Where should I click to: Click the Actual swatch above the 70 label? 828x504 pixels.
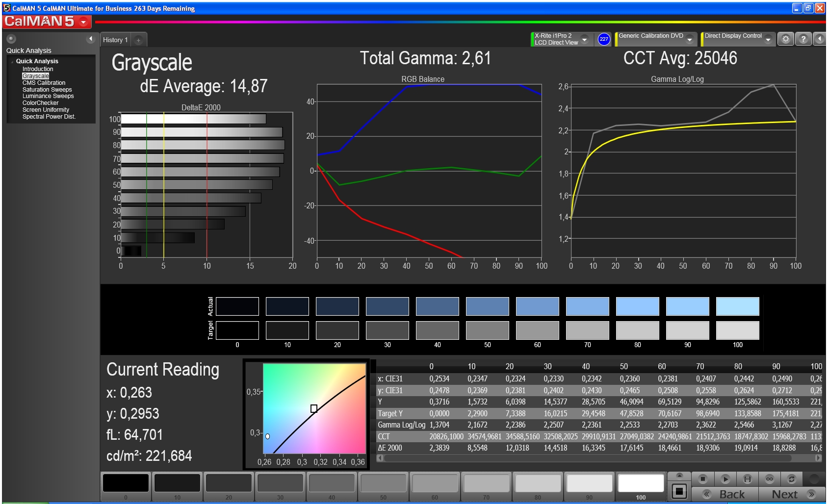click(x=588, y=306)
